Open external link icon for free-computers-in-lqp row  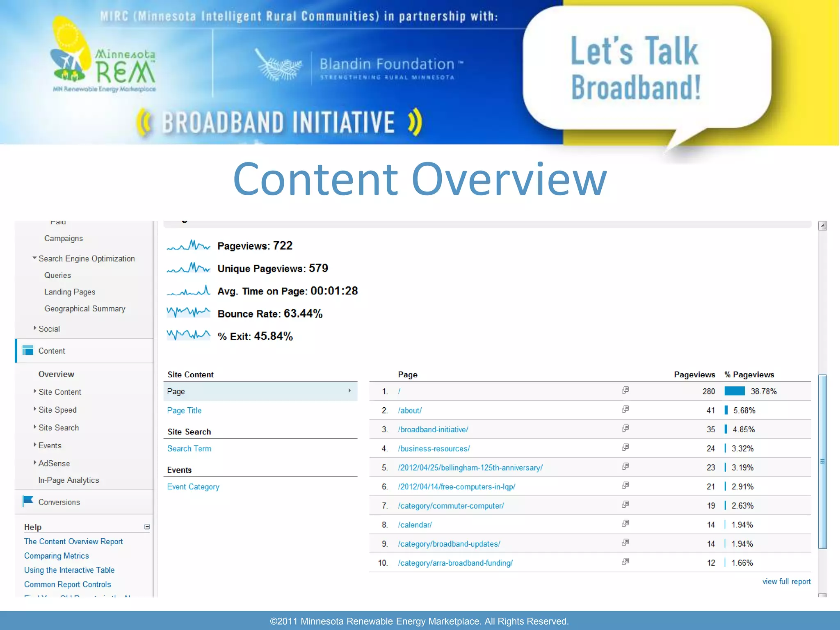click(x=625, y=486)
